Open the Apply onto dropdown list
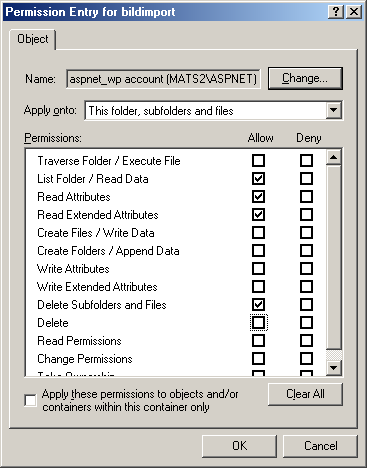367x468 pixels. click(x=334, y=110)
